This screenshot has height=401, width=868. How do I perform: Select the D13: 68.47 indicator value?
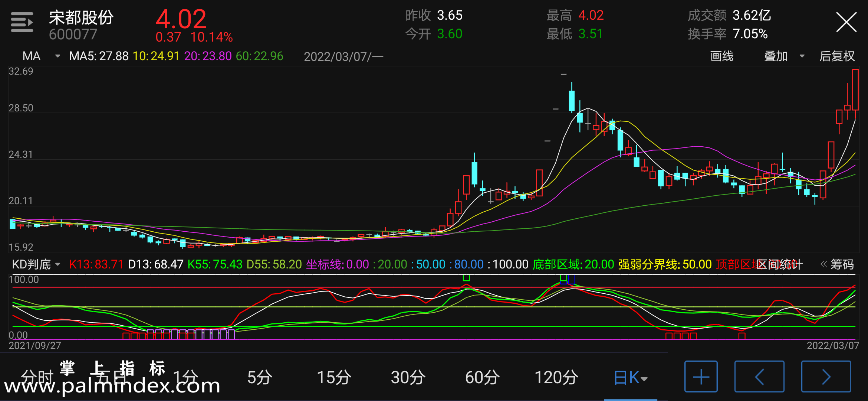tap(156, 264)
